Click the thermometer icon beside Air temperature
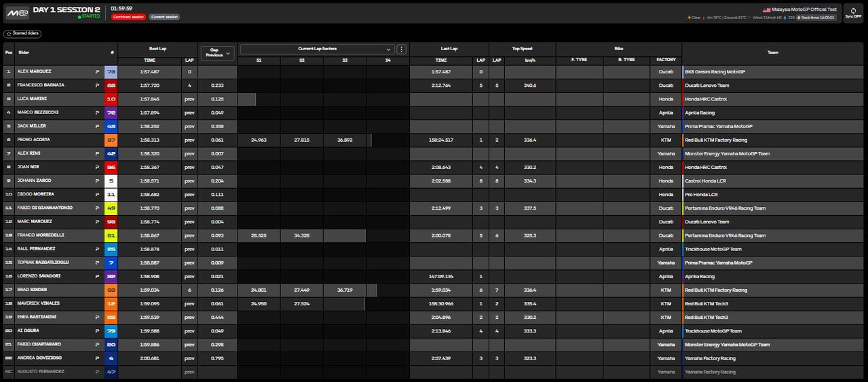Image resolution: width=868 pixels, height=382 pixels. (x=704, y=17)
